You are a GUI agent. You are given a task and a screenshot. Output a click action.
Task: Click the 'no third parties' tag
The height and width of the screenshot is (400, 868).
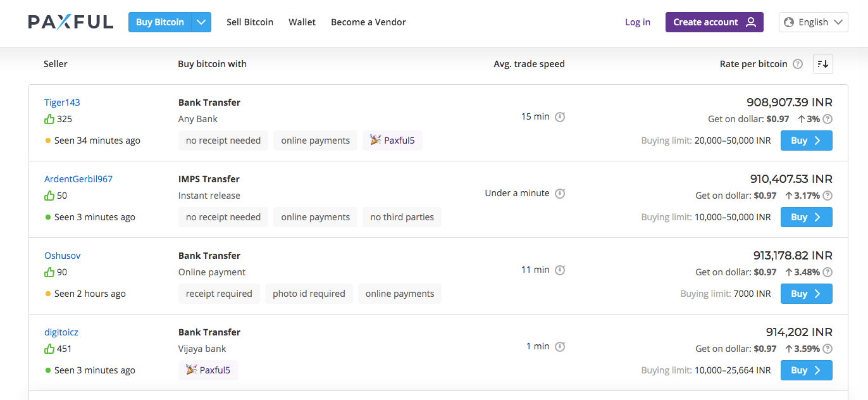pyautogui.click(x=402, y=217)
